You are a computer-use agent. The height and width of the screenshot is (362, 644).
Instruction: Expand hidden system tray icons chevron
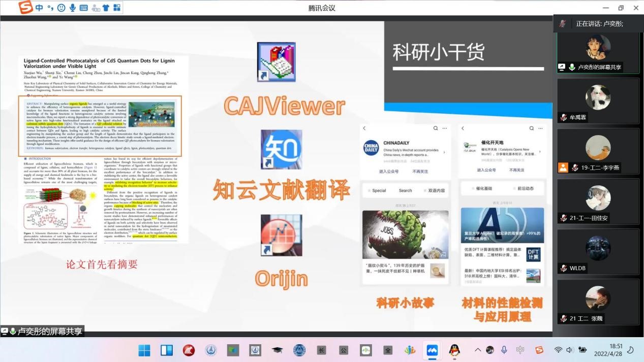pyautogui.click(x=477, y=350)
